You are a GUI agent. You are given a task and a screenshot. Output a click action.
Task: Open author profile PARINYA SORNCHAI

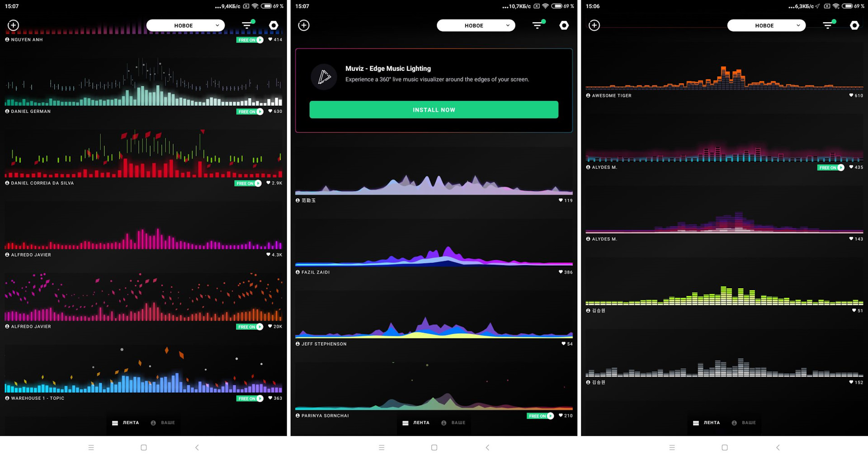pyautogui.click(x=322, y=416)
